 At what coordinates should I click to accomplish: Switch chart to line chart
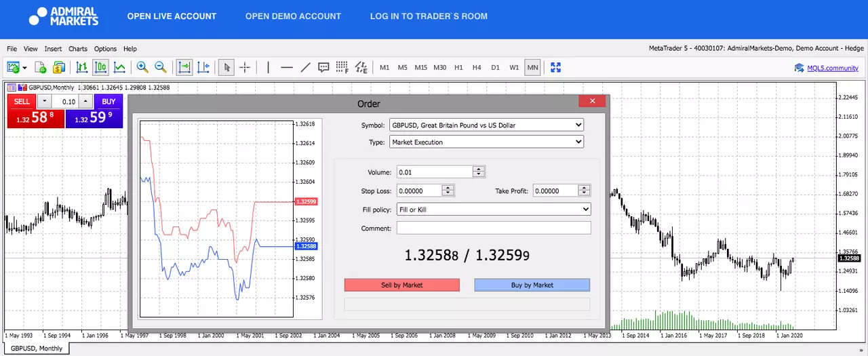(x=119, y=67)
